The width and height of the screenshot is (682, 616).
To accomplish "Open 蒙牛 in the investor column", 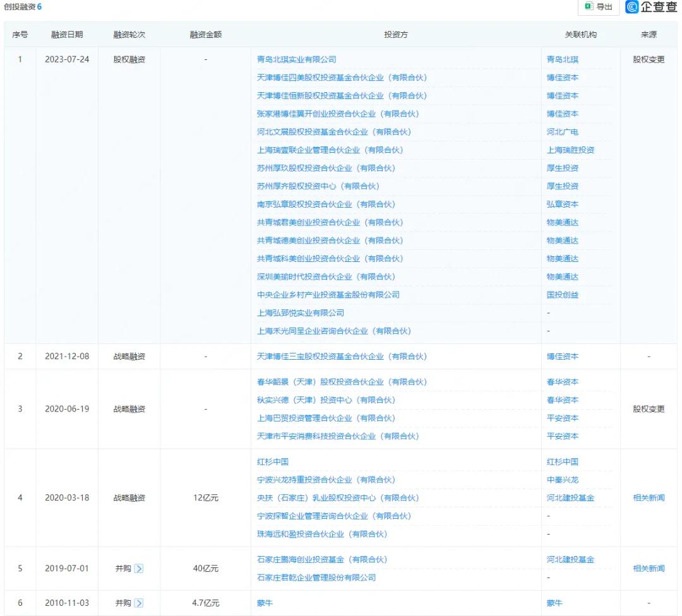I will point(265,603).
